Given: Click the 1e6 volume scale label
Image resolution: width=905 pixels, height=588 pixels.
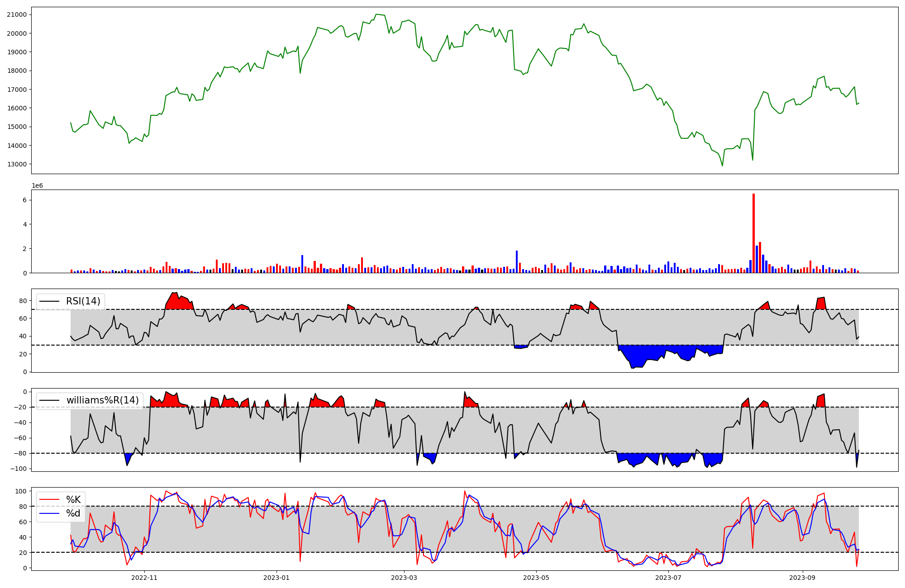Looking at the screenshot, I should click(x=37, y=186).
